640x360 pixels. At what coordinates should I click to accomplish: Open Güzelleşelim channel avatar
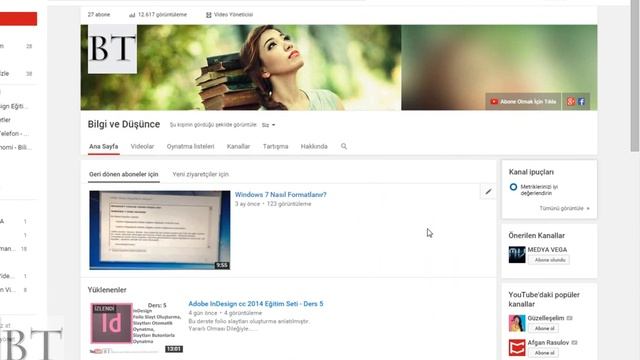[x=517, y=323]
